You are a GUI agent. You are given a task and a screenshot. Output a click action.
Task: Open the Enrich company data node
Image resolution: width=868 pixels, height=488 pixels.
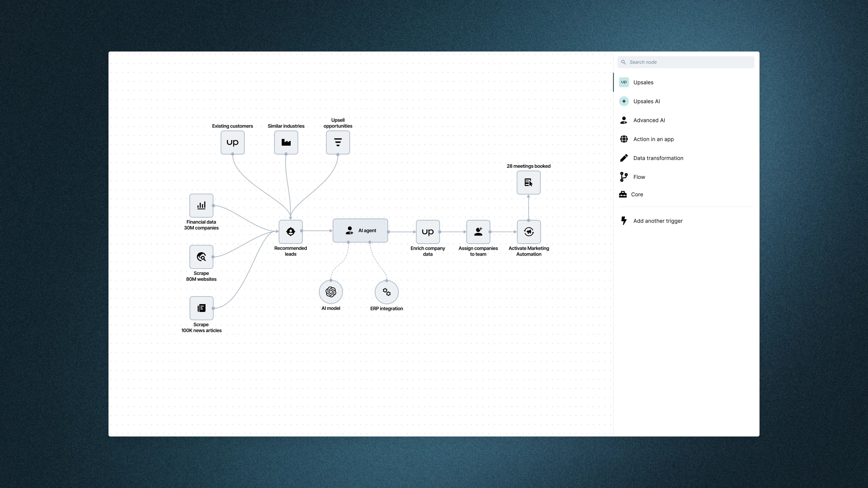coord(428,231)
